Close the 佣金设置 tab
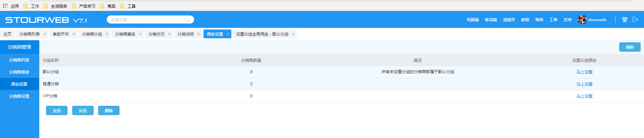Image resolution: width=644 pixels, height=138 pixels. [228, 34]
